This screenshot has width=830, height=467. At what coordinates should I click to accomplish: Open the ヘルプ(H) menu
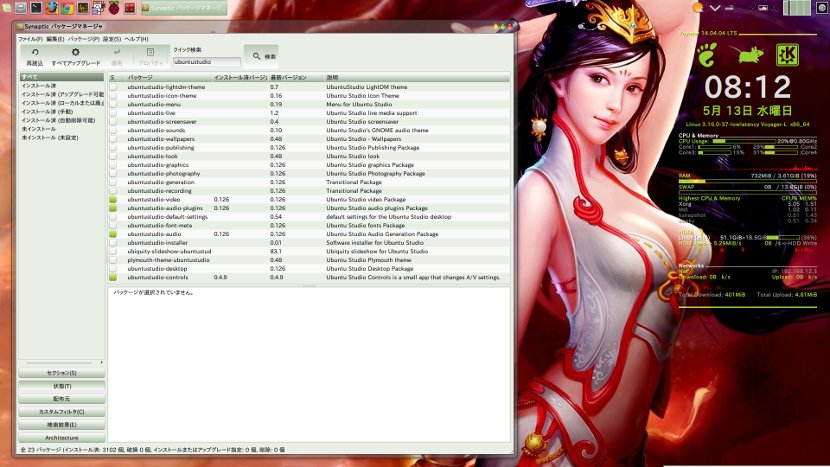click(136, 39)
